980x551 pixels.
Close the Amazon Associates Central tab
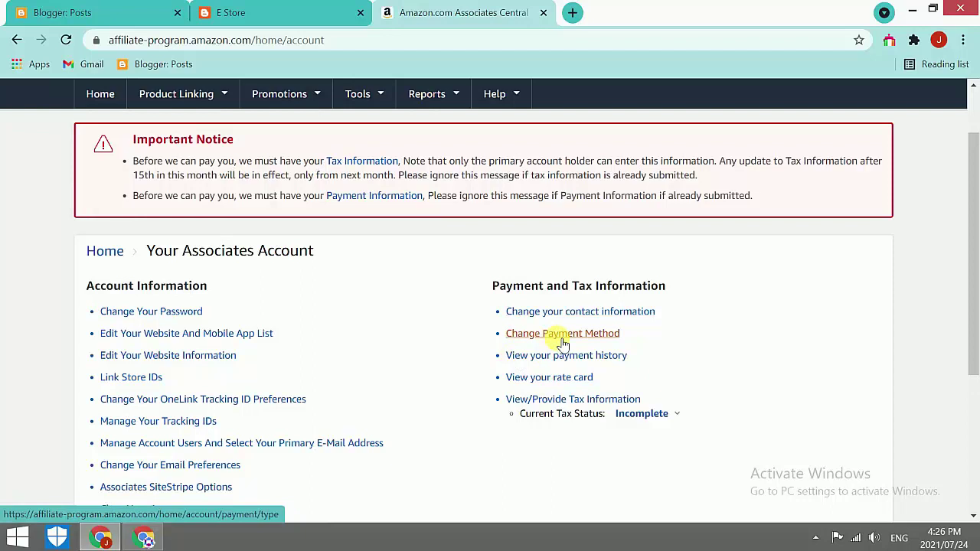coord(544,12)
